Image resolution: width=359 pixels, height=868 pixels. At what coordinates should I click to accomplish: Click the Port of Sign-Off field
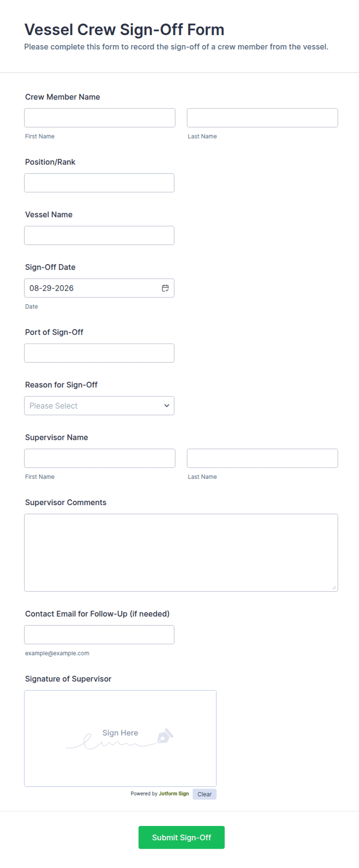click(x=99, y=353)
